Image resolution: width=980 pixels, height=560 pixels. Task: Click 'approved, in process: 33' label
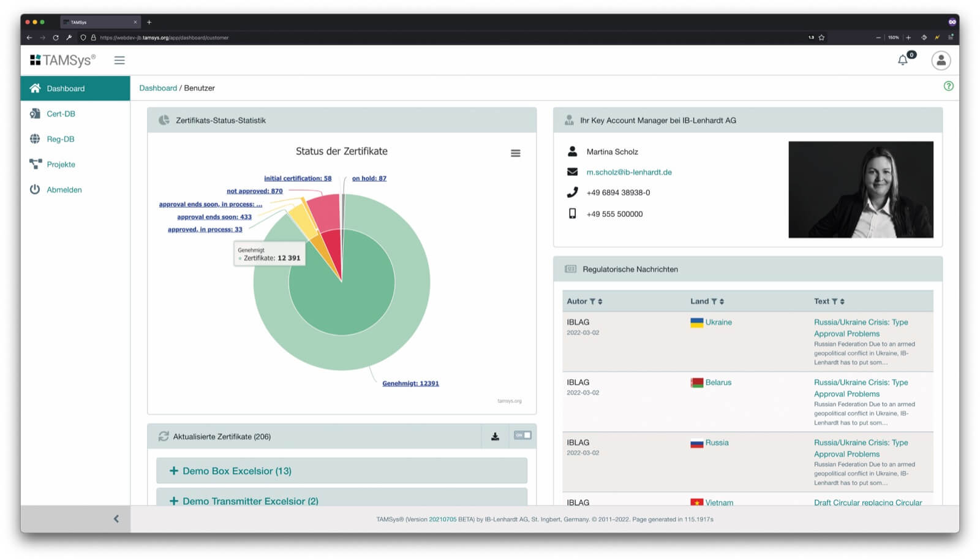[205, 230]
